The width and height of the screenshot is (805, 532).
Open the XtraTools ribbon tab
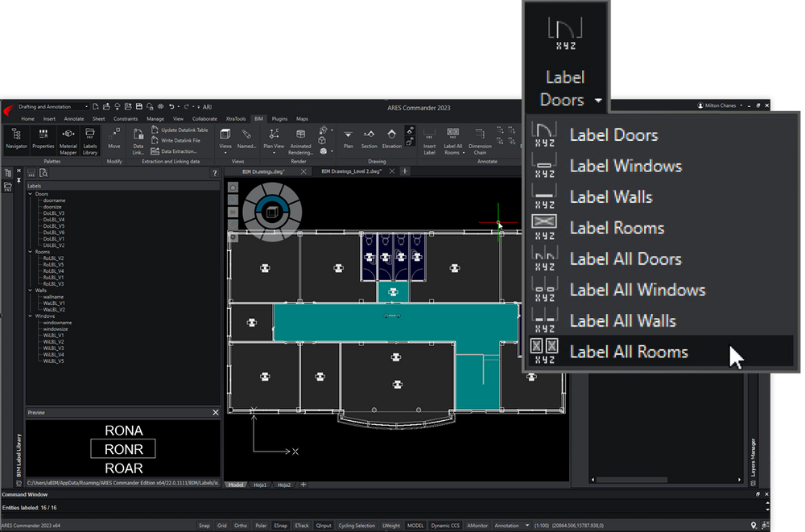click(x=236, y=118)
